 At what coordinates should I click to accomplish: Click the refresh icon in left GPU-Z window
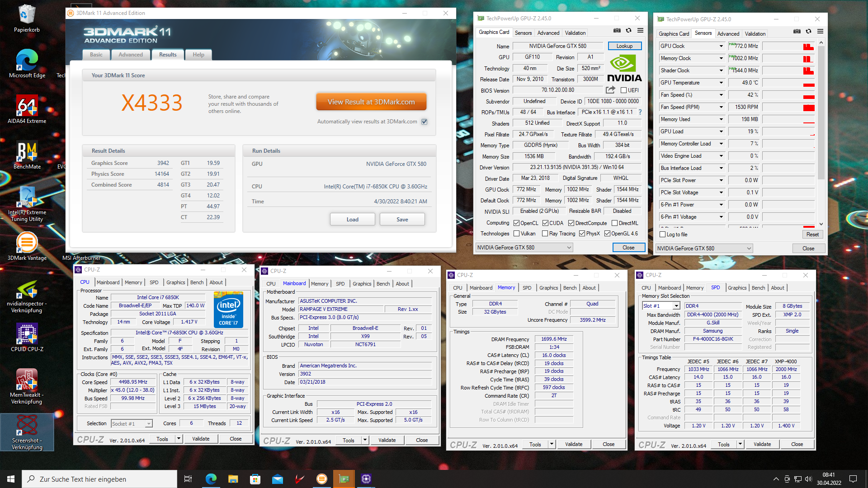tap(628, 30)
